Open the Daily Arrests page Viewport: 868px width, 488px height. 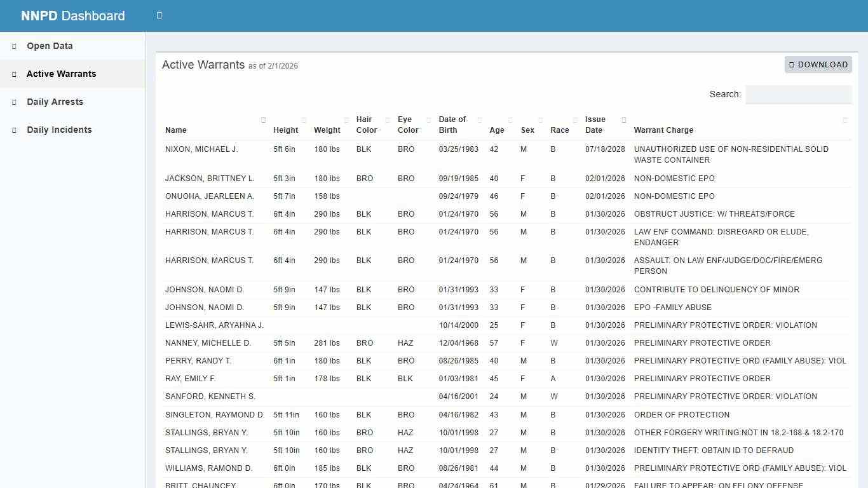(x=55, y=102)
